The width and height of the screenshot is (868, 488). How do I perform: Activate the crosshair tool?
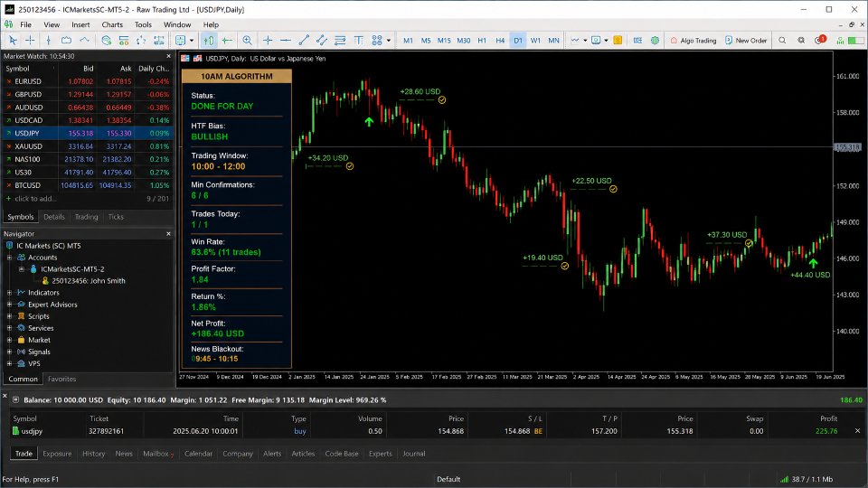[30, 41]
